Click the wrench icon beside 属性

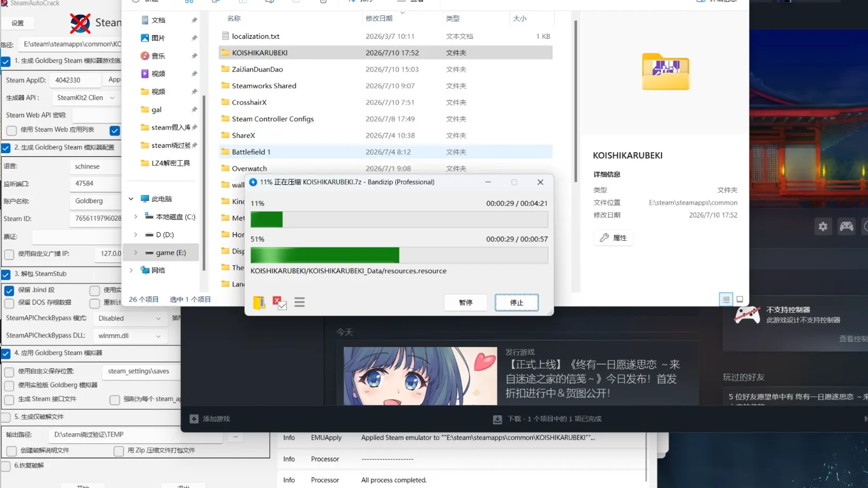[x=604, y=238]
